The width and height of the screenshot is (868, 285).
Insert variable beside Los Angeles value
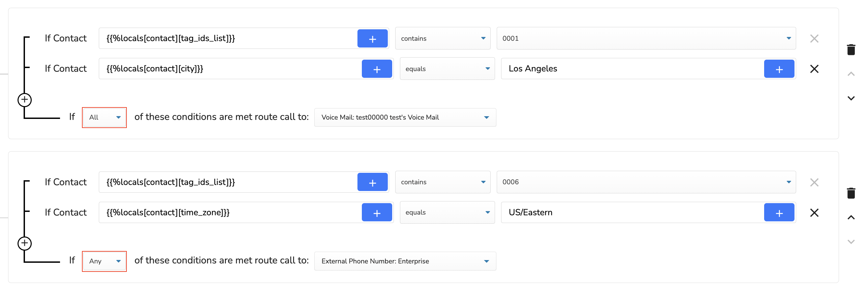779,69
